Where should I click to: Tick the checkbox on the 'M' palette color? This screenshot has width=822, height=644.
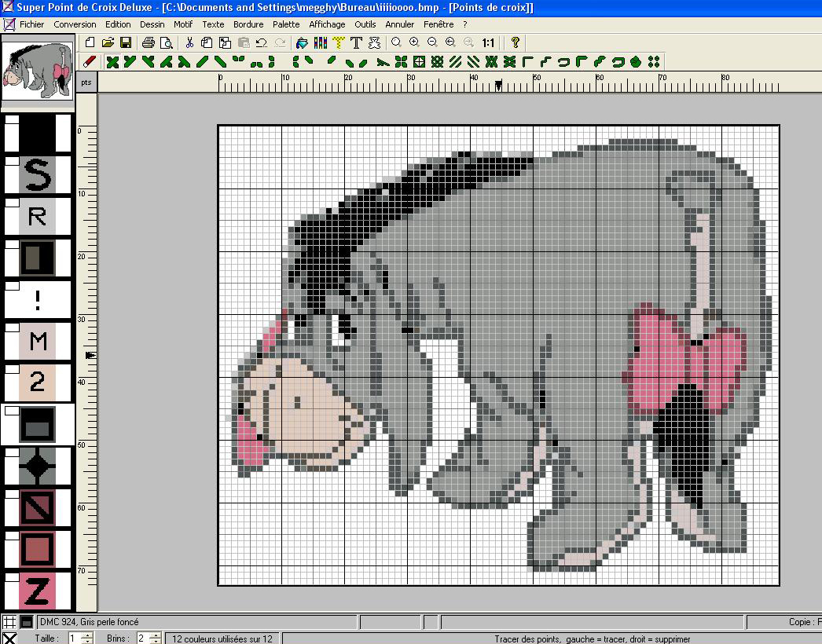click(x=12, y=327)
